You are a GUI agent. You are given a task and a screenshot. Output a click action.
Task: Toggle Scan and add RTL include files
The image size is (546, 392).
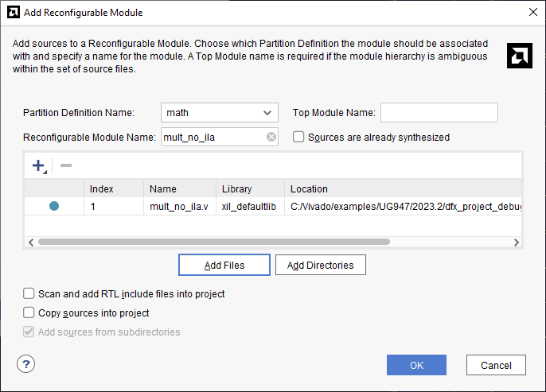29,293
